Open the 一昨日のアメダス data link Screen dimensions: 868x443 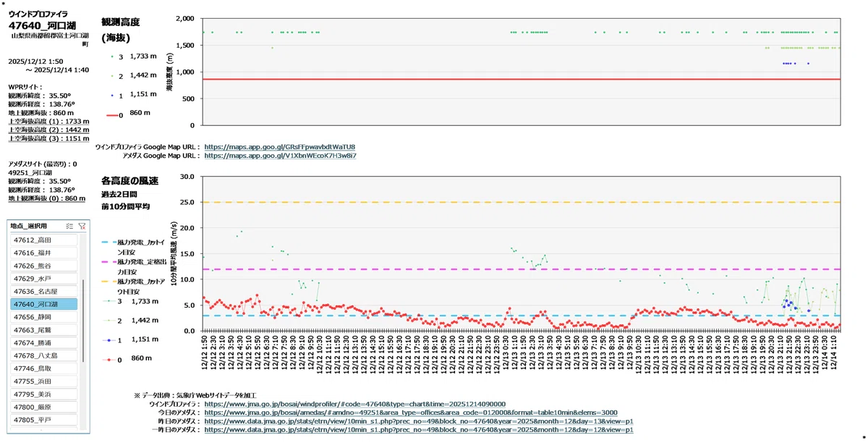419,430
